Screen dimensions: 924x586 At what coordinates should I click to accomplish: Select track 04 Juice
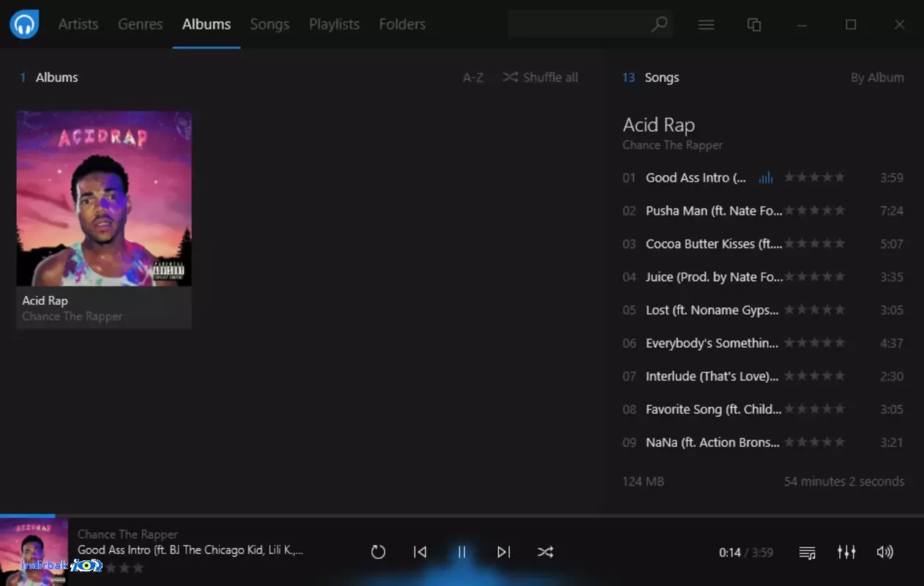tap(762, 277)
